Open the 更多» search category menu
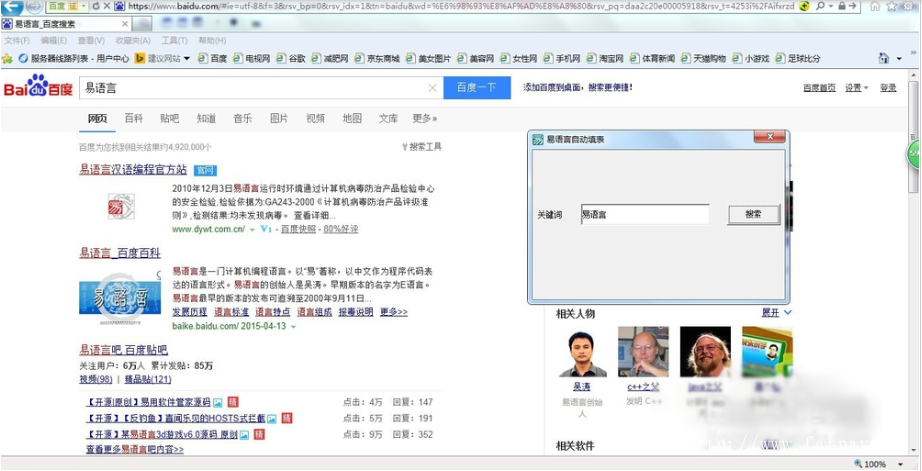 point(424,119)
